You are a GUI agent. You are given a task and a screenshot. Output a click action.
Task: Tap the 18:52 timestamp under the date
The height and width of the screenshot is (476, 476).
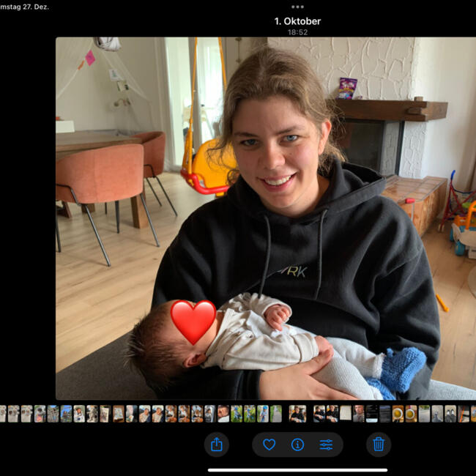click(x=297, y=32)
